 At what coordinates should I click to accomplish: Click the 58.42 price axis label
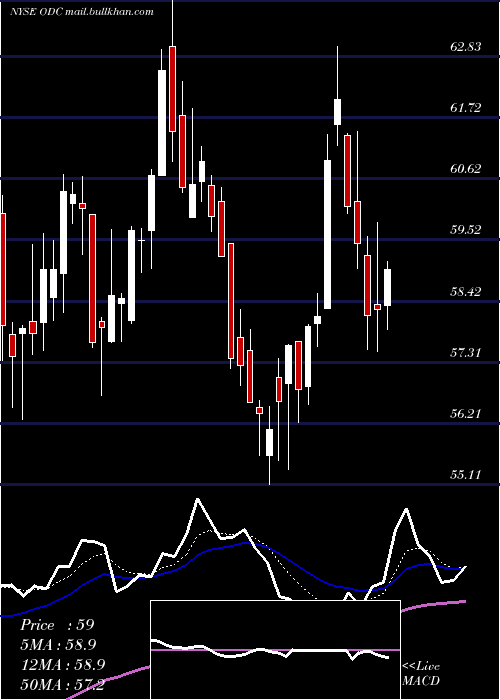(466, 292)
